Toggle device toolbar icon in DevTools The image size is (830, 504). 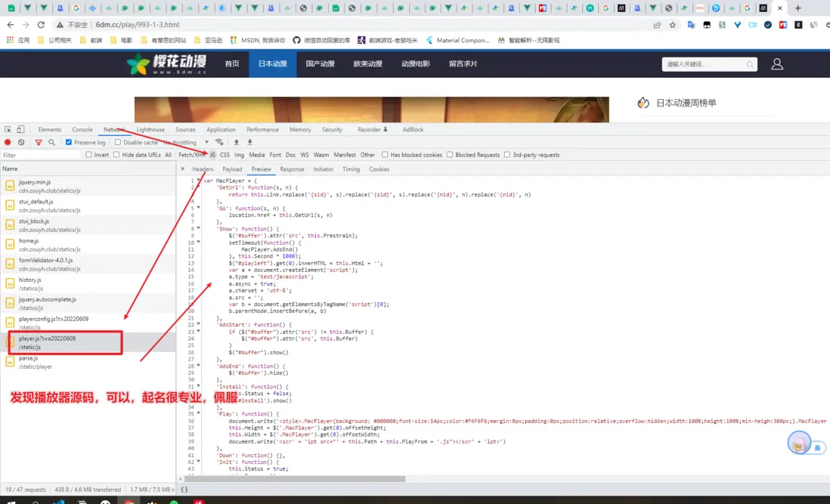tap(20, 129)
